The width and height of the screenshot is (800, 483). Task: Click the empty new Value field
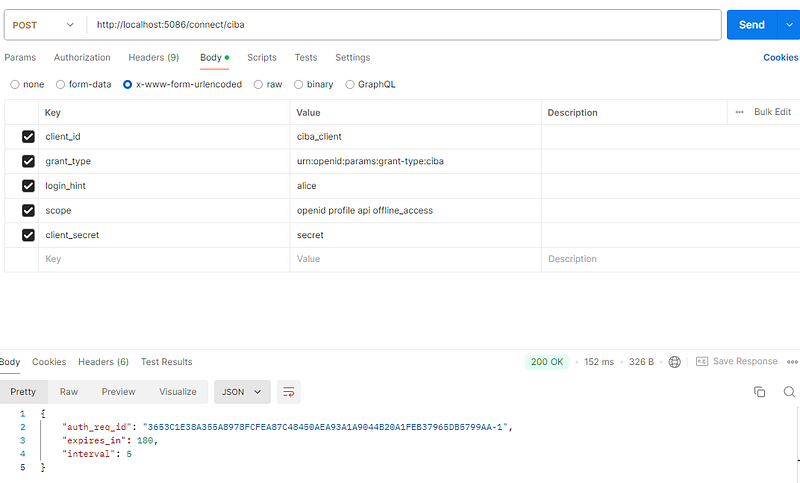[x=415, y=259]
